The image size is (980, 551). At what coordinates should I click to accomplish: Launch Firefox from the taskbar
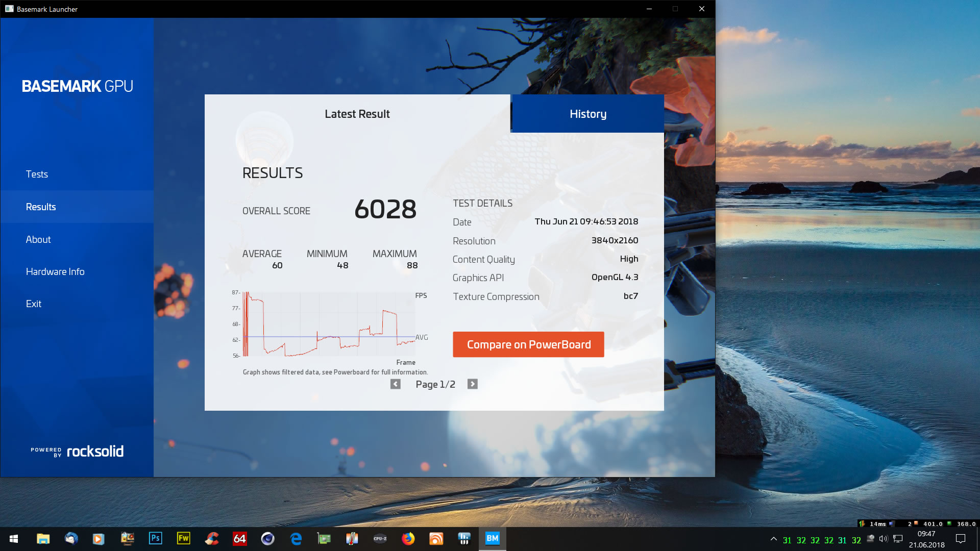tap(408, 538)
